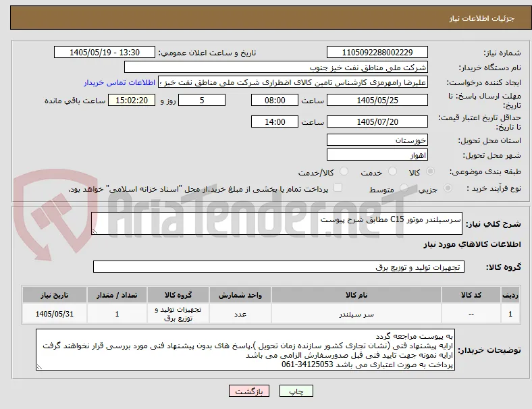
Task: Open the اطلاعات تماس خریدار link
Action: coord(119,83)
